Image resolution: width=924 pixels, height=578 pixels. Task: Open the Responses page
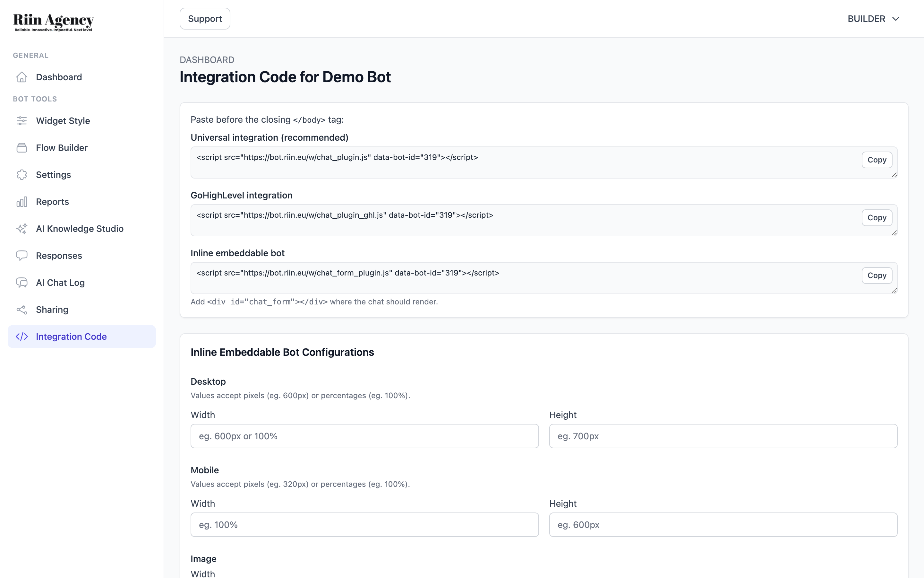tap(82, 256)
